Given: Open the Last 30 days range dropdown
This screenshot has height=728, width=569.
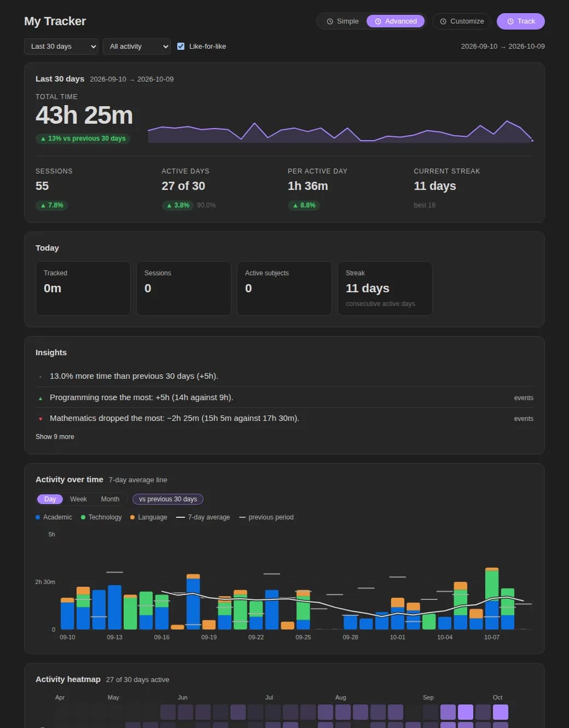Looking at the screenshot, I should (61, 47).
